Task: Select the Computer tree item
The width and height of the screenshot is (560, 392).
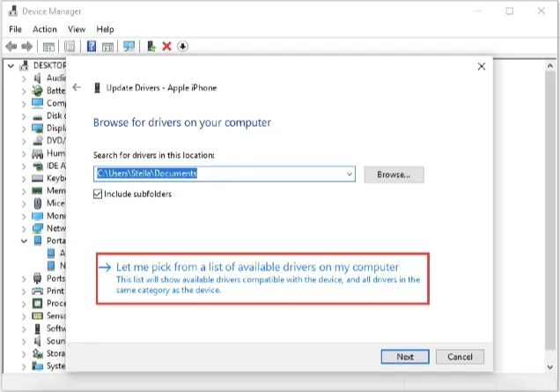Action: click(55, 103)
